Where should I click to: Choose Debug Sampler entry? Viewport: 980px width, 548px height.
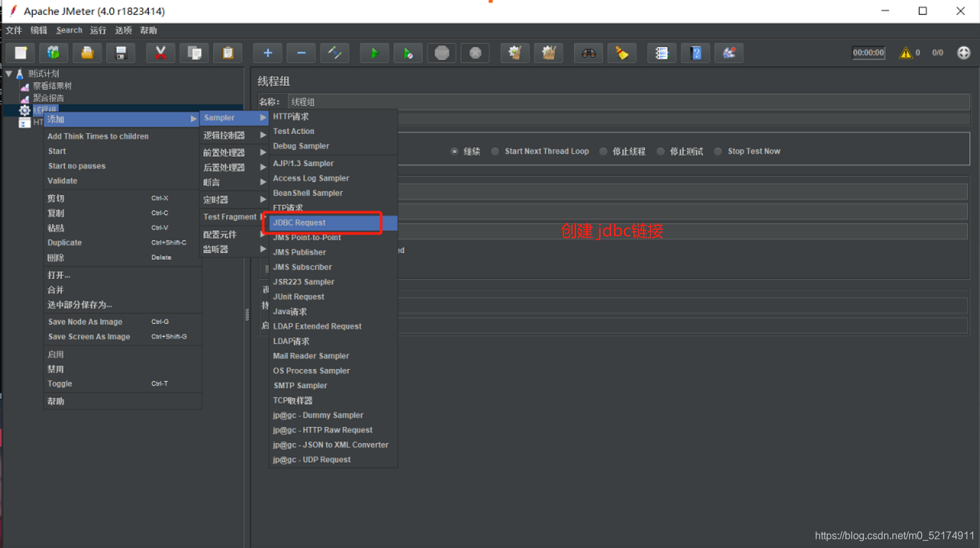333,146
